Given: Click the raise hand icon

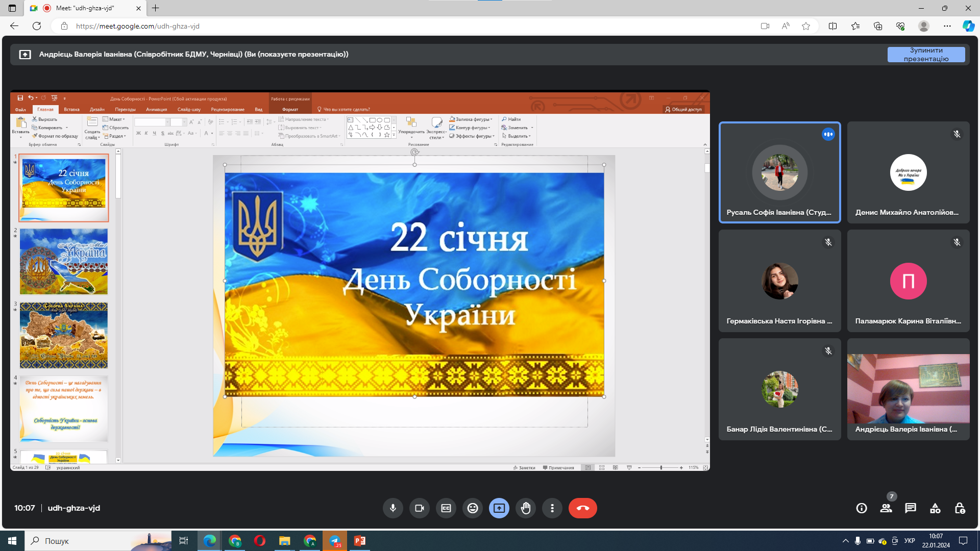Looking at the screenshot, I should coord(526,508).
